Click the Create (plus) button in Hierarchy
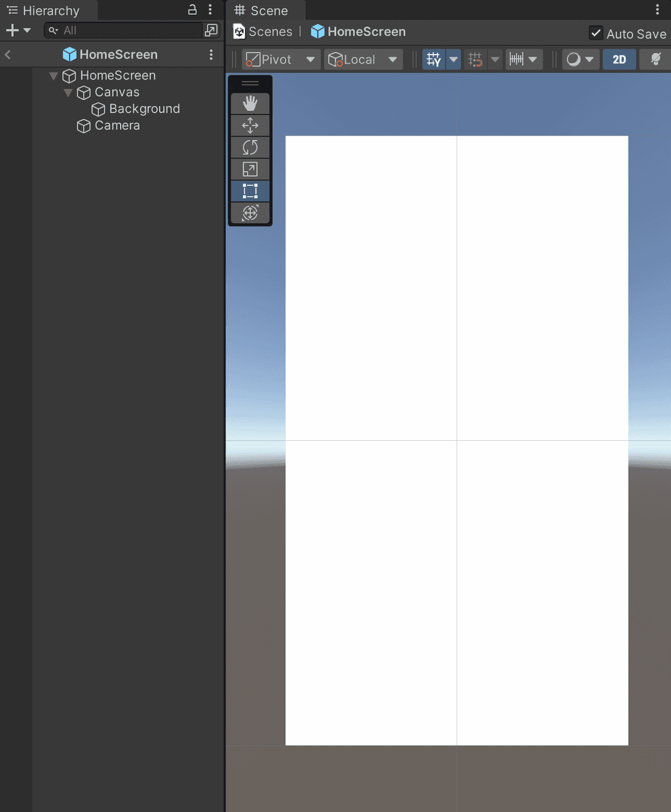 tap(17, 30)
